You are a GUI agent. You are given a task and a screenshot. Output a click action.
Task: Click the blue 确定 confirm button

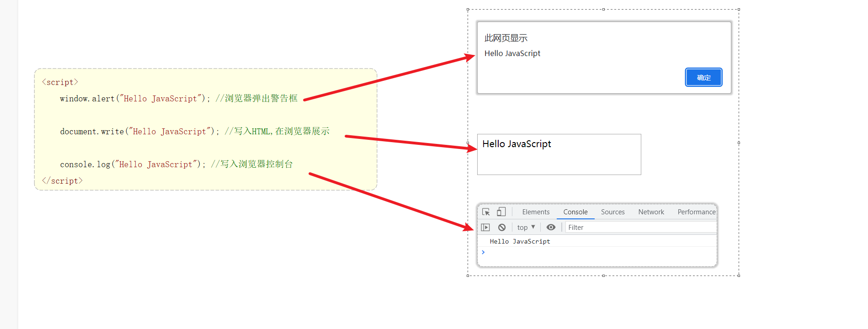pos(703,77)
